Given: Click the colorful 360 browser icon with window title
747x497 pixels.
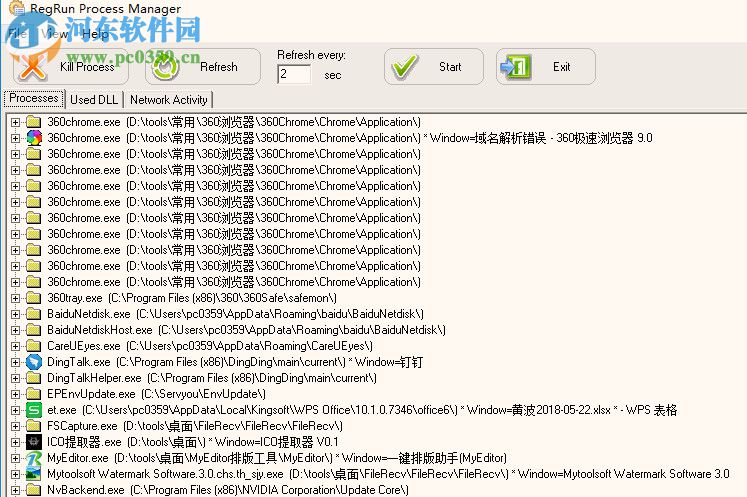Looking at the screenshot, I should [34, 138].
